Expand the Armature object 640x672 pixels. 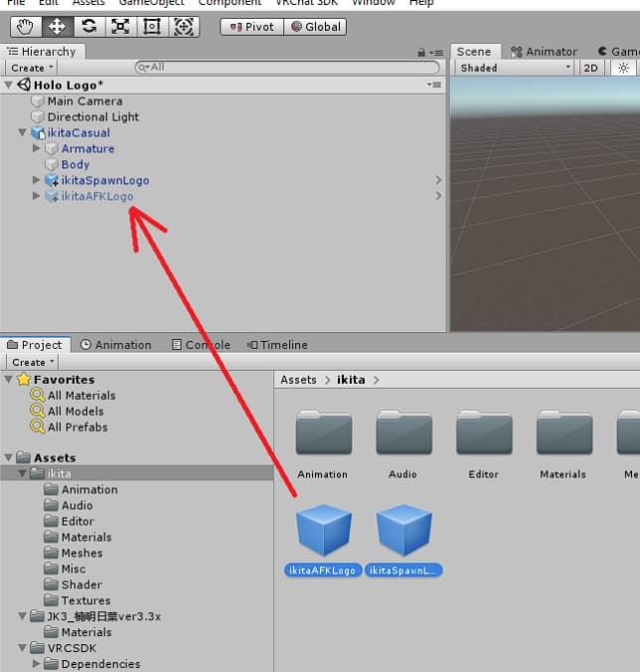[x=37, y=149]
